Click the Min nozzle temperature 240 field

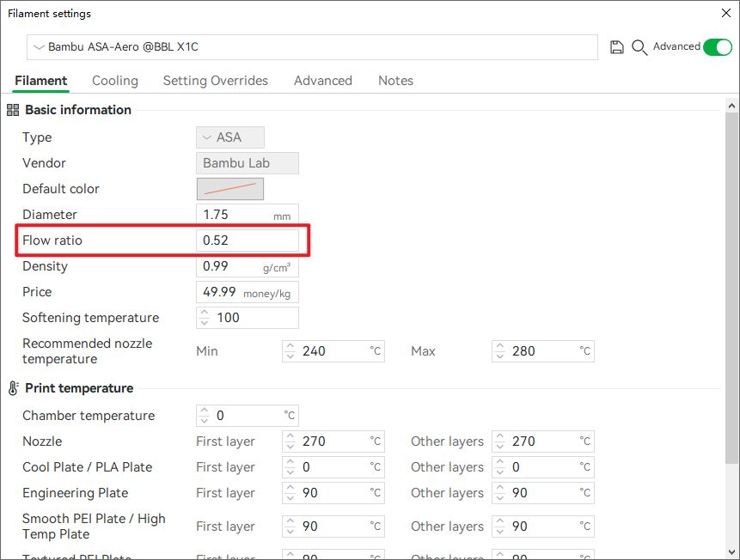[333, 351]
